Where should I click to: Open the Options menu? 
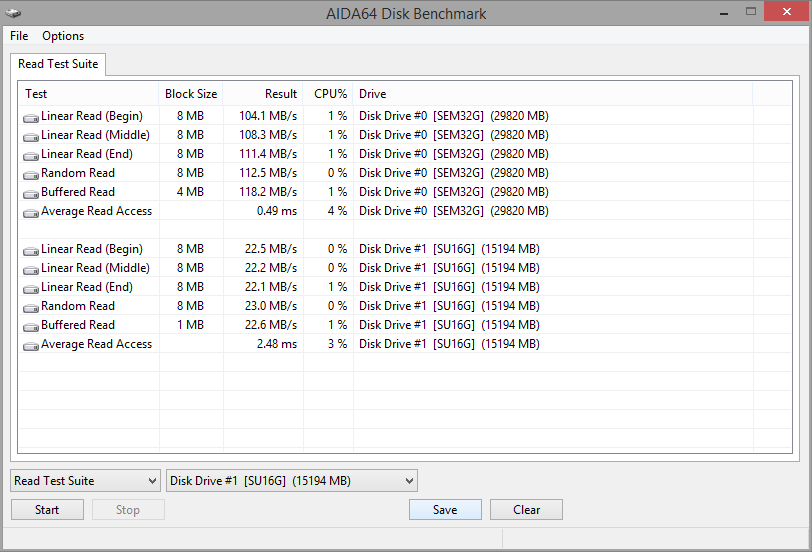[x=63, y=36]
